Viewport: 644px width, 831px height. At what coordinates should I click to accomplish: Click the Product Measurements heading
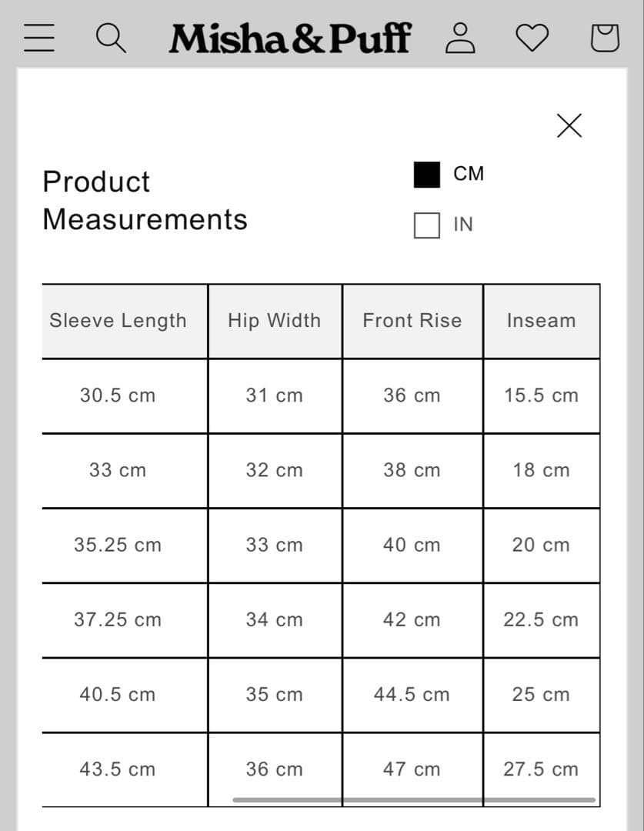(x=145, y=200)
